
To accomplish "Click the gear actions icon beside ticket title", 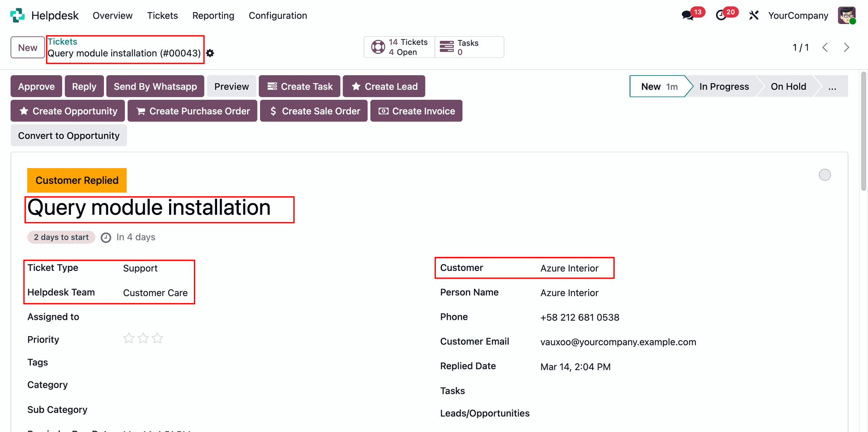I will 210,53.
